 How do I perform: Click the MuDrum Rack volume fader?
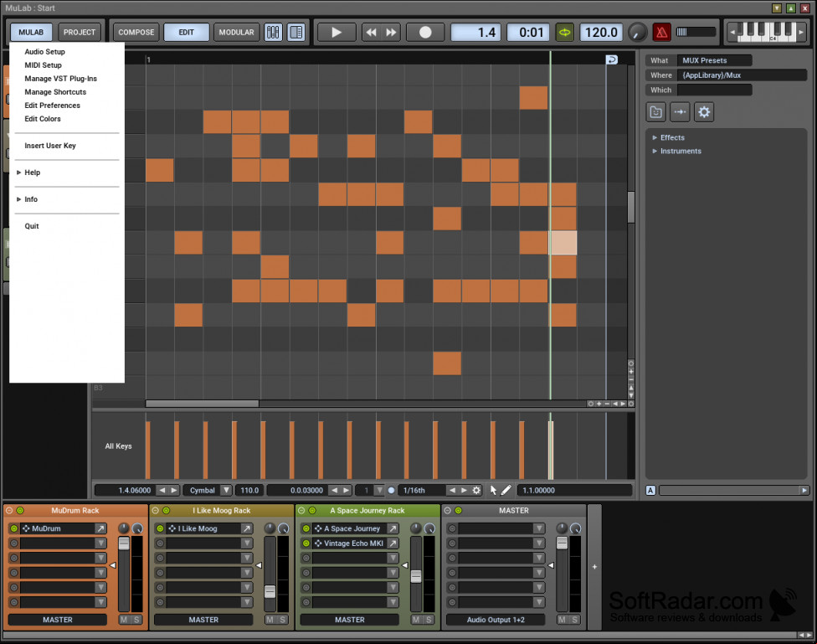point(124,544)
